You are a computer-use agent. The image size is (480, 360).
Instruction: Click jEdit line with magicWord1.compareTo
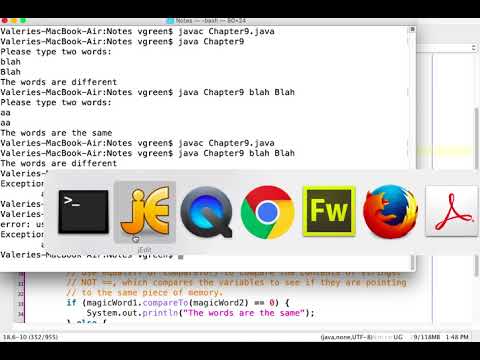click(x=178, y=303)
